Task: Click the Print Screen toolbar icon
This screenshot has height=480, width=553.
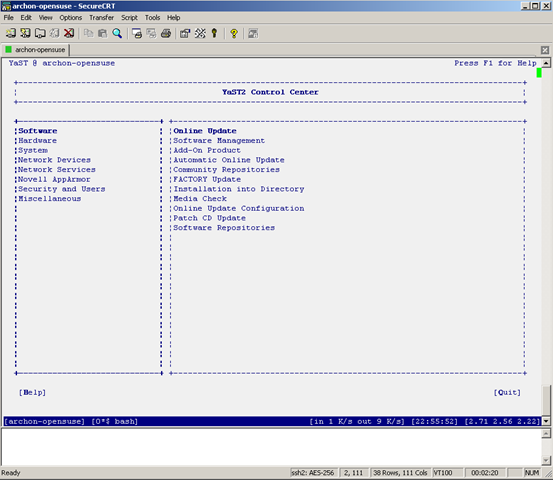Action: (137, 34)
